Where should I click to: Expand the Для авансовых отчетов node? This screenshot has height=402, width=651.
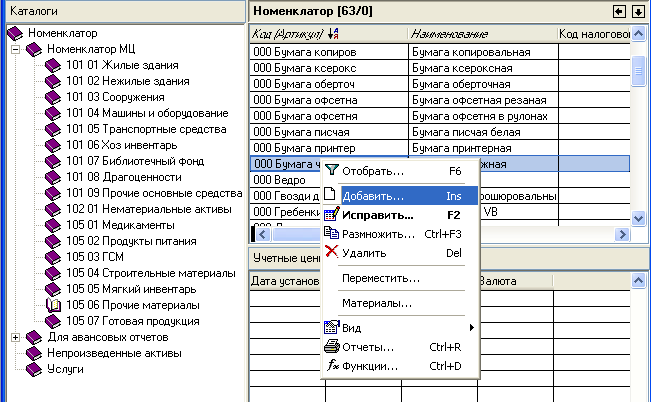[15, 337]
